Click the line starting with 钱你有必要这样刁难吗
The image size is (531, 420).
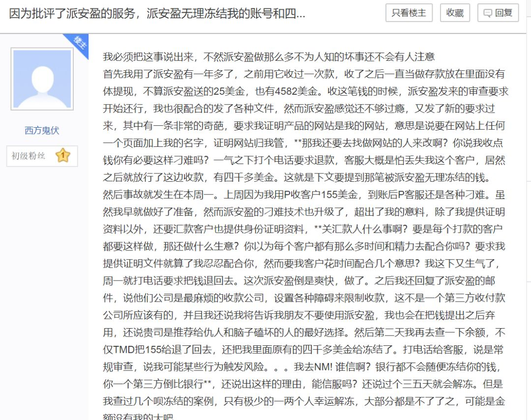(x=304, y=160)
